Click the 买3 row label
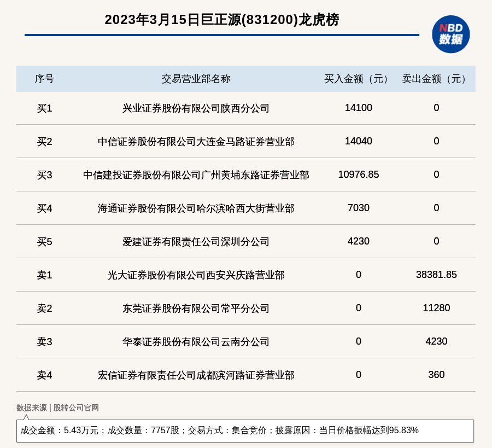 pos(44,175)
